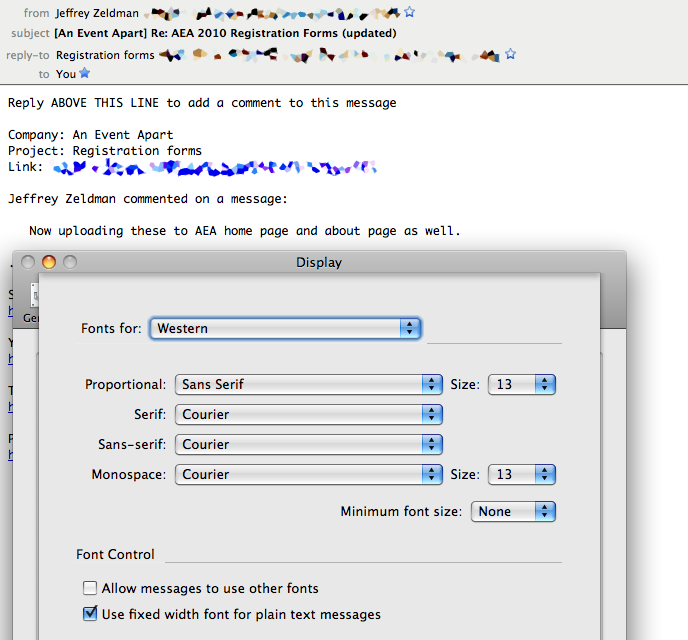Click the Display window title
This screenshot has height=640, width=688.
[x=319, y=262]
